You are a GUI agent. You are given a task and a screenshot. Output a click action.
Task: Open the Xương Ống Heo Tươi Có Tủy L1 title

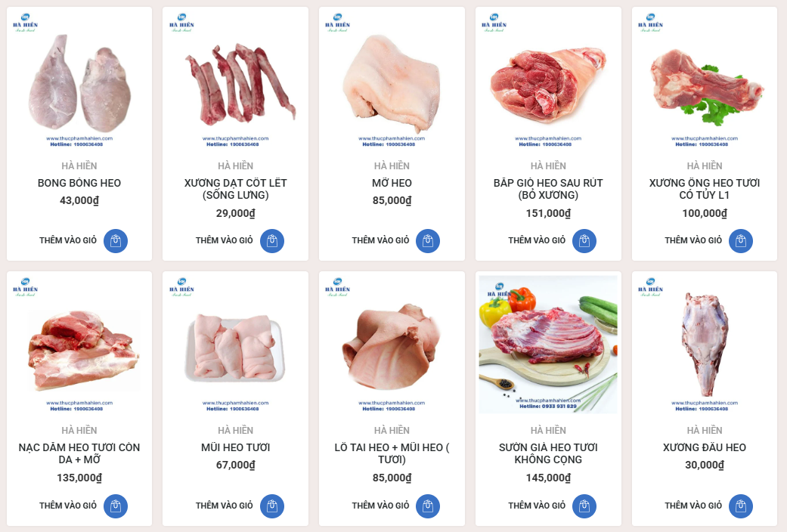704,189
